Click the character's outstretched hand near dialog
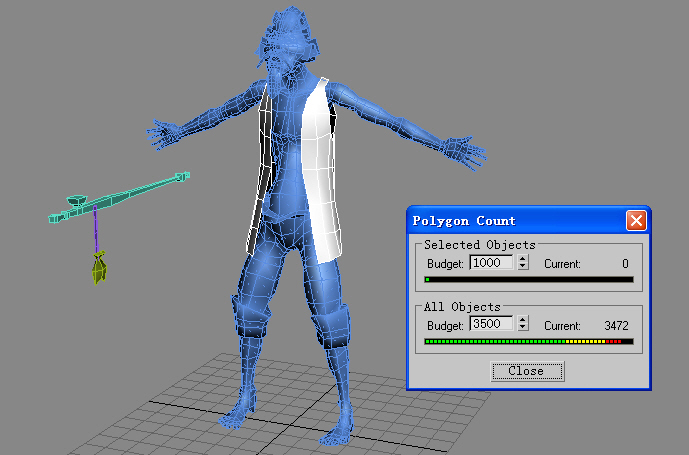Screen dimensions: 689x455 pos(462,151)
